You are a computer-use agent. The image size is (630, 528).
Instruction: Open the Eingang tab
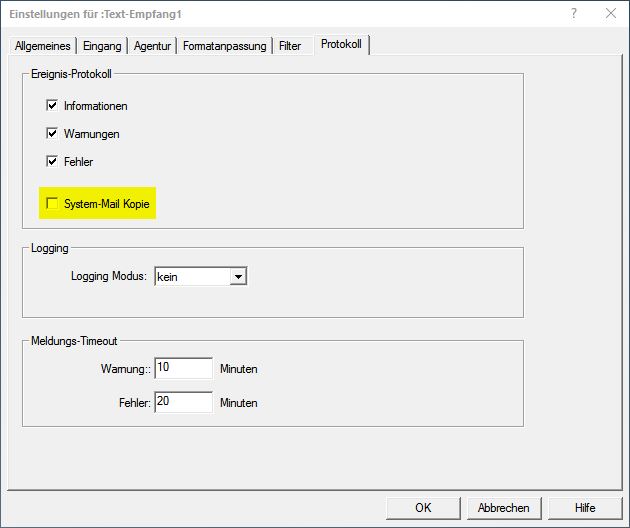(102, 46)
